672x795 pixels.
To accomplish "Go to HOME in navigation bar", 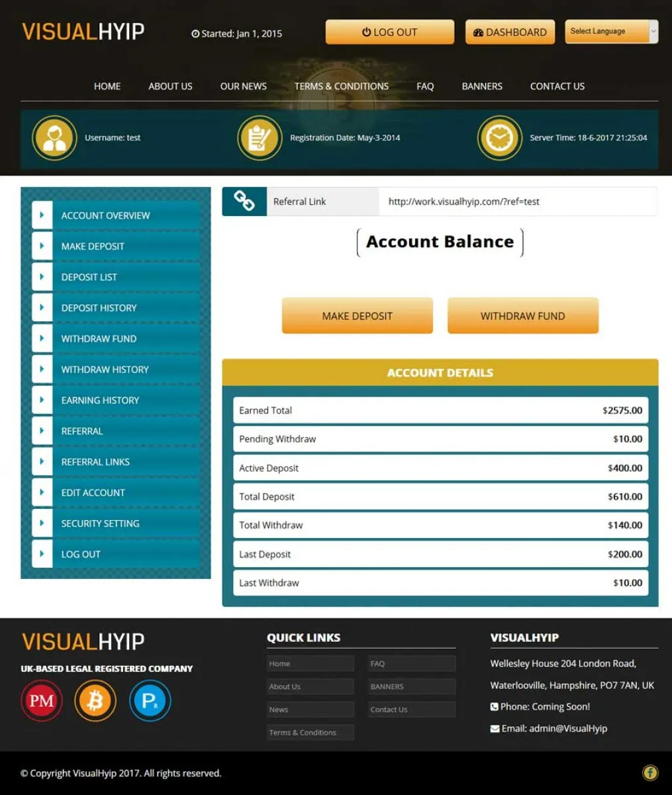I will (x=107, y=86).
